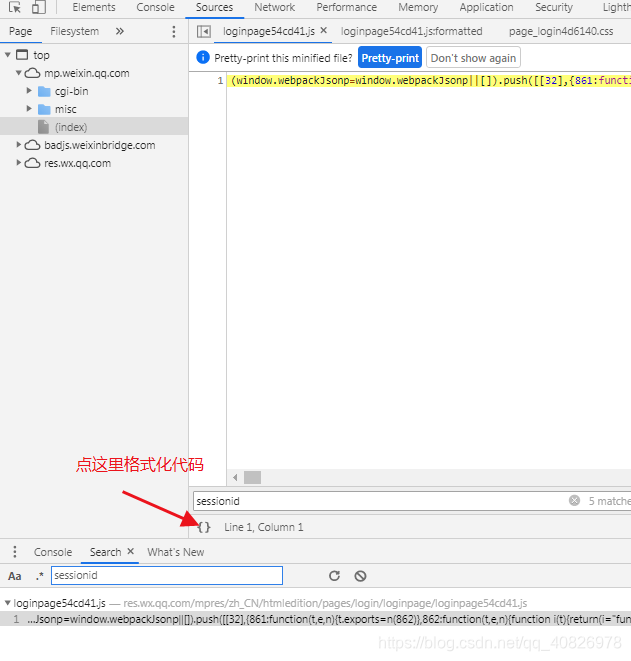631x661 pixels.
Task: Show more navigator tabs chevron
Action: tap(120, 31)
